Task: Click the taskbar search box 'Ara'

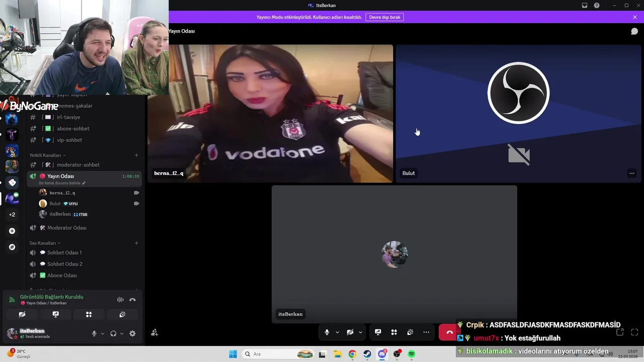Action: pyautogui.click(x=278, y=354)
